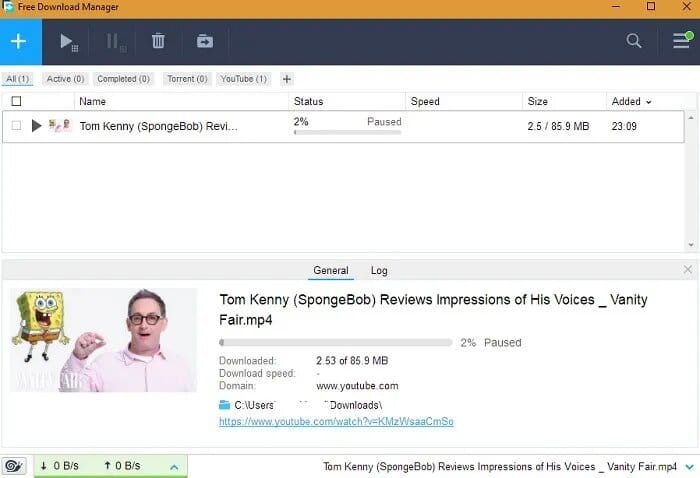Tick the select-all checkbox in header
The image size is (700, 478).
16,101
